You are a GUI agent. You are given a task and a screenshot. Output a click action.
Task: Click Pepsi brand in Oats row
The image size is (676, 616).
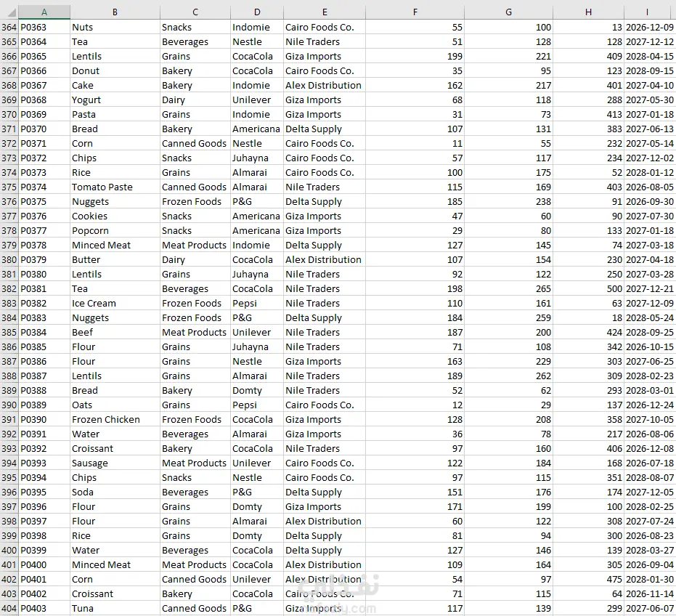click(257, 405)
